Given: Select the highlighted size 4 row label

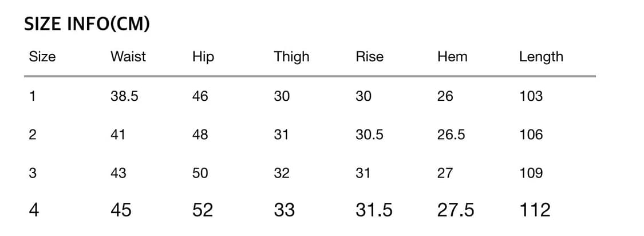Looking at the screenshot, I should (x=34, y=210).
